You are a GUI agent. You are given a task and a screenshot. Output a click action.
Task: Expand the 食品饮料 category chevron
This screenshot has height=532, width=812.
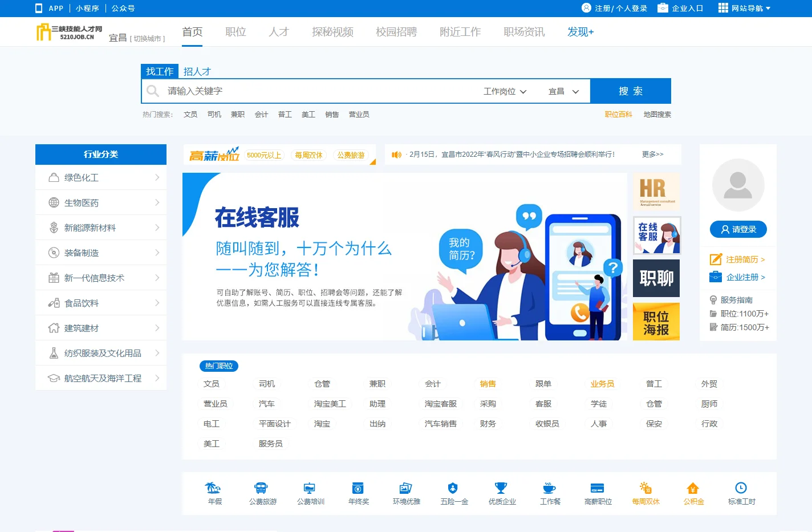tap(157, 303)
